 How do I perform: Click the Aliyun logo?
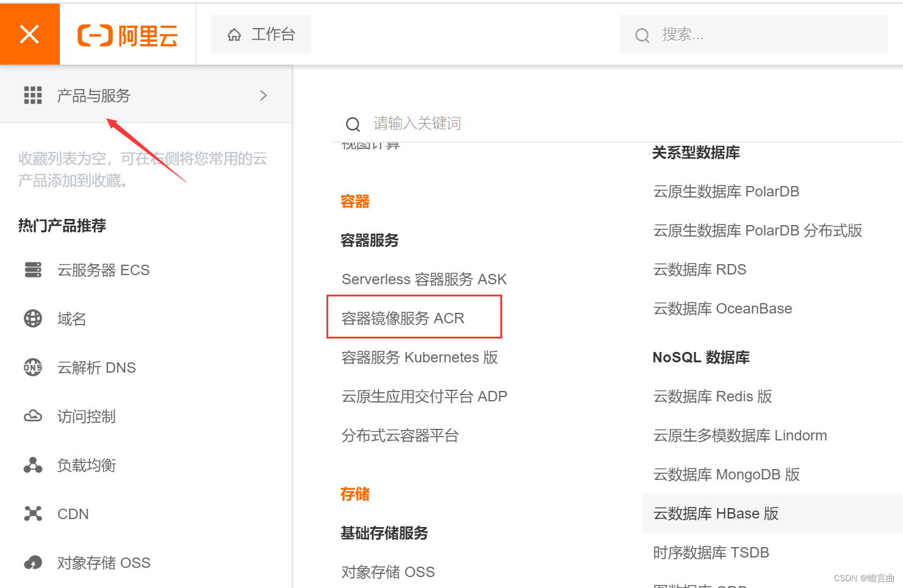(128, 35)
